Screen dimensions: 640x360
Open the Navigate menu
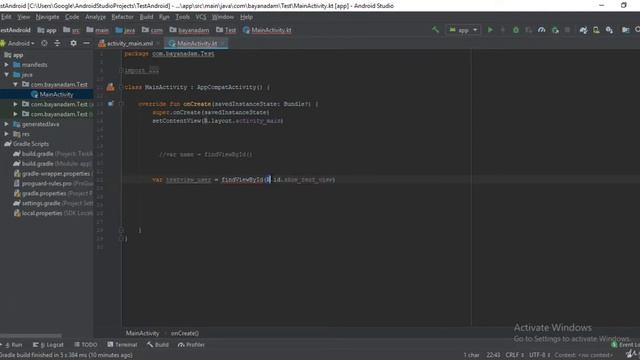[x=47, y=17]
